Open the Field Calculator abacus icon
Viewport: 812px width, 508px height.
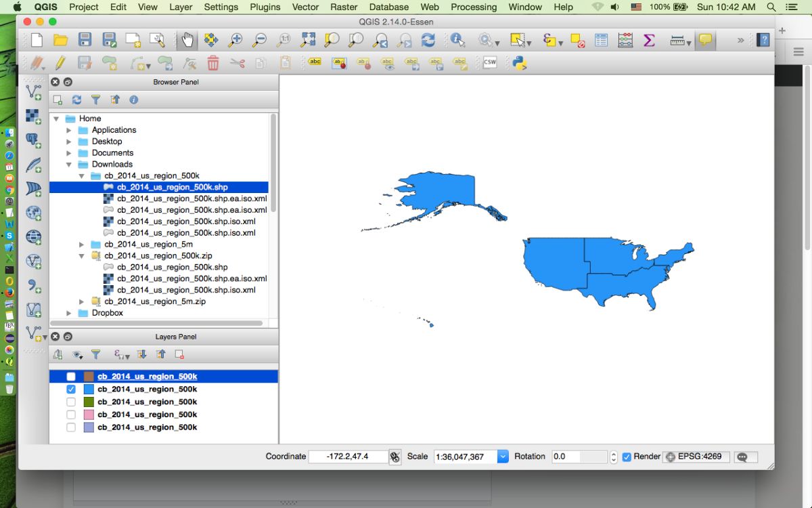(x=625, y=40)
